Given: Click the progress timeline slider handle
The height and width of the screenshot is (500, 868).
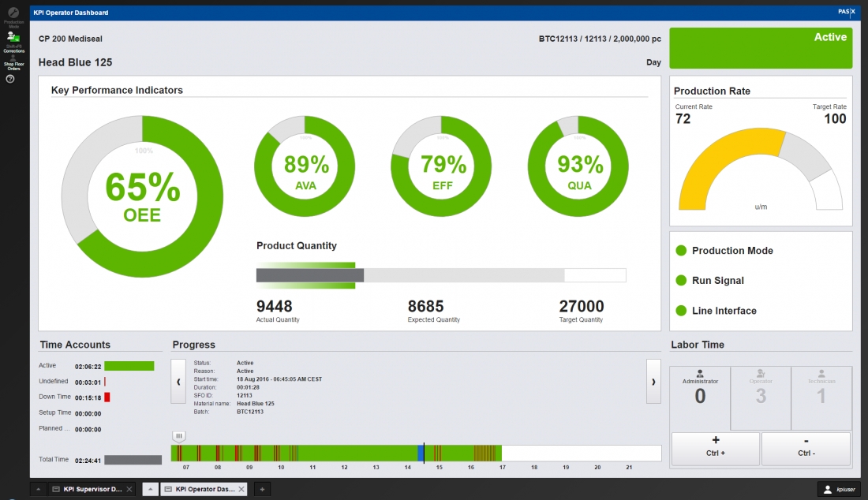Looking at the screenshot, I should (179, 436).
